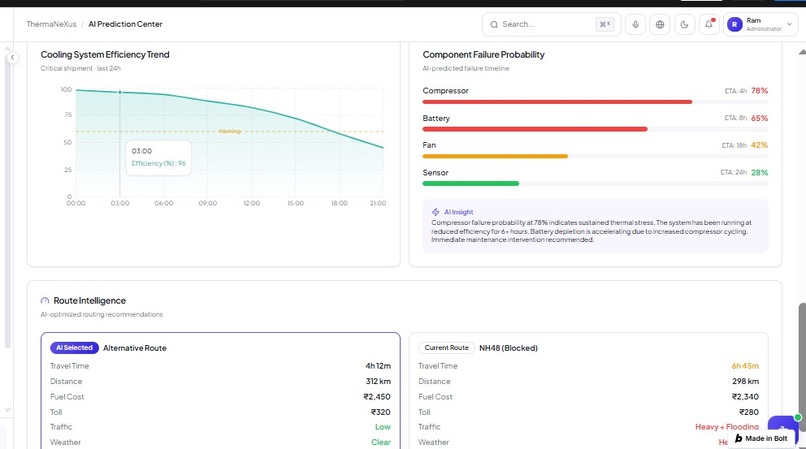
Task: Click the NH48 (Blocked) title
Action: (x=508, y=348)
